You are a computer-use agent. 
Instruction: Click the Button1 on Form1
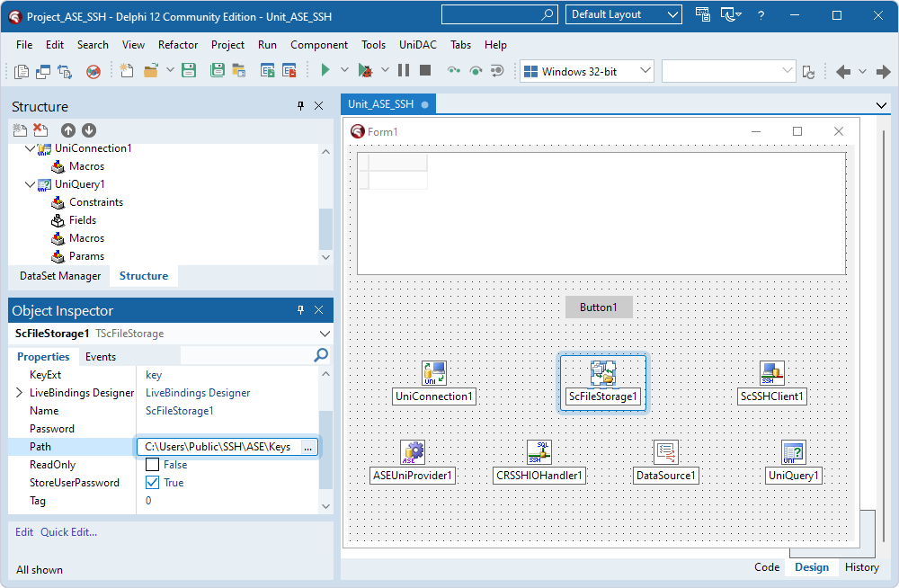pyautogui.click(x=598, y=307)
